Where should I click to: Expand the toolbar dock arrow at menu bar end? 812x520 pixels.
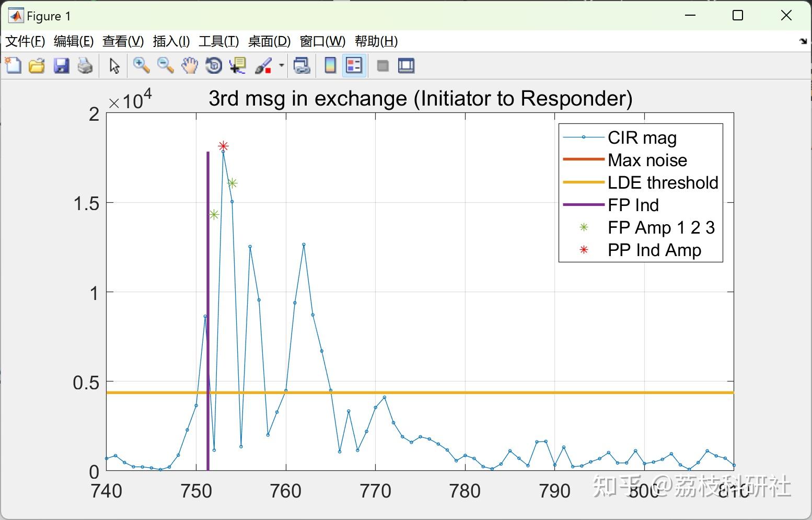click(x=803, y=41)
